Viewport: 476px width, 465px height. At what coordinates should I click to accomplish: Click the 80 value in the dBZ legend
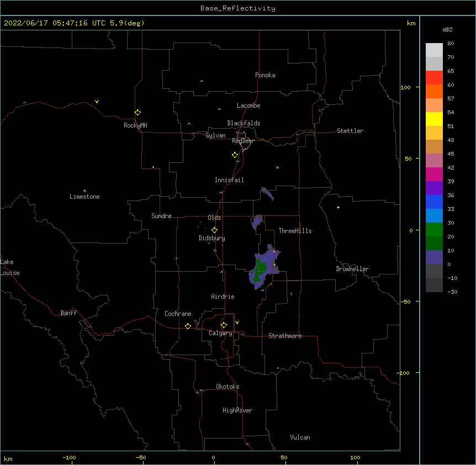(451, 44)
